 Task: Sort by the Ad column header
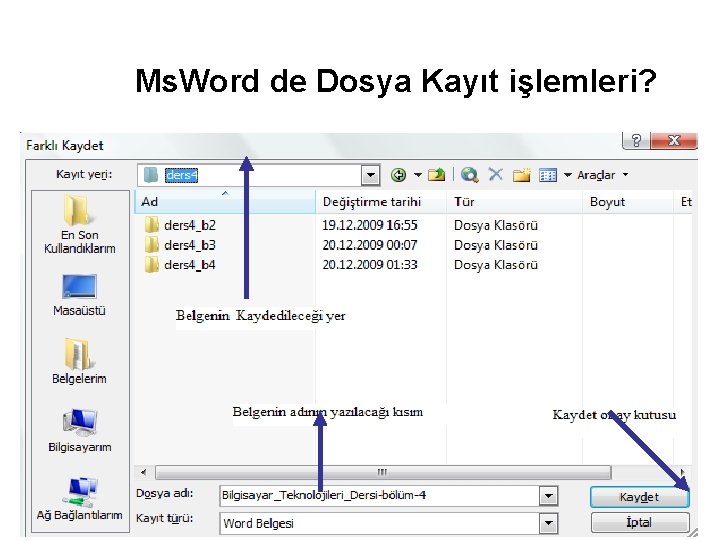[x=225, y=202]
